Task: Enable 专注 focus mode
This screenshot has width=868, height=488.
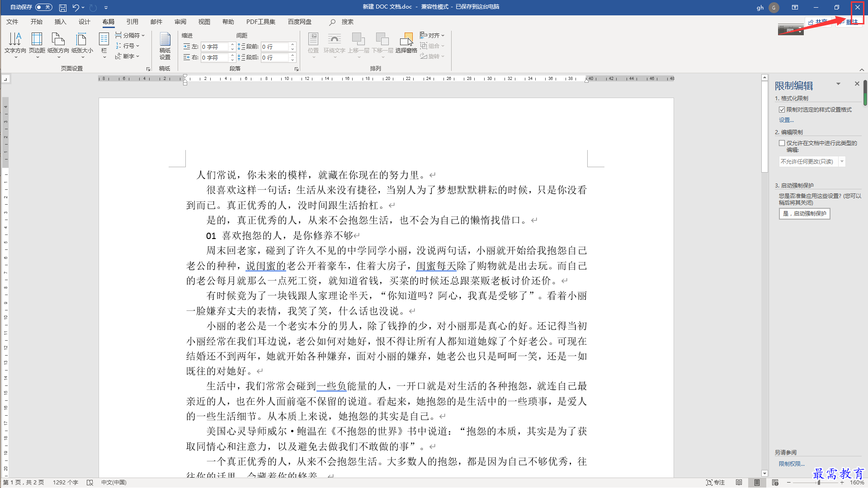Action: pos(715,483)
